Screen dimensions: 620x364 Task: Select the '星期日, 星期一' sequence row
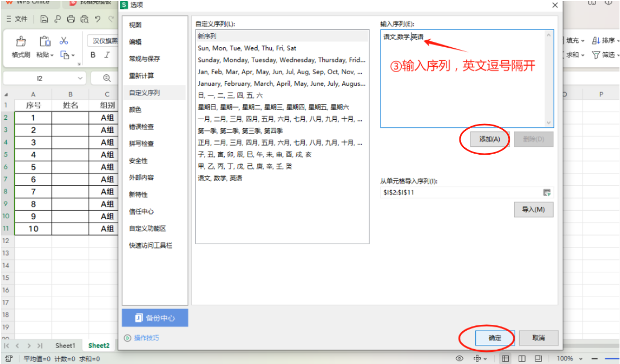click(x=282, y=107)
